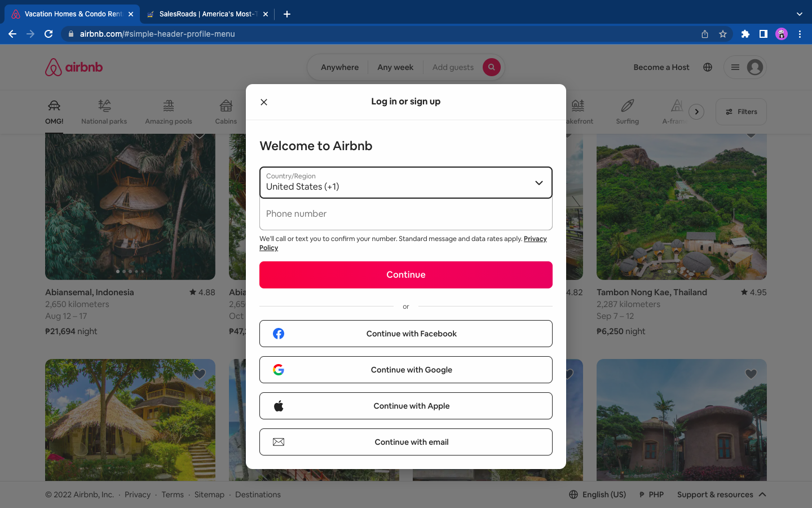Expand Support & resources
812x508 pixels.
(722, 494)
